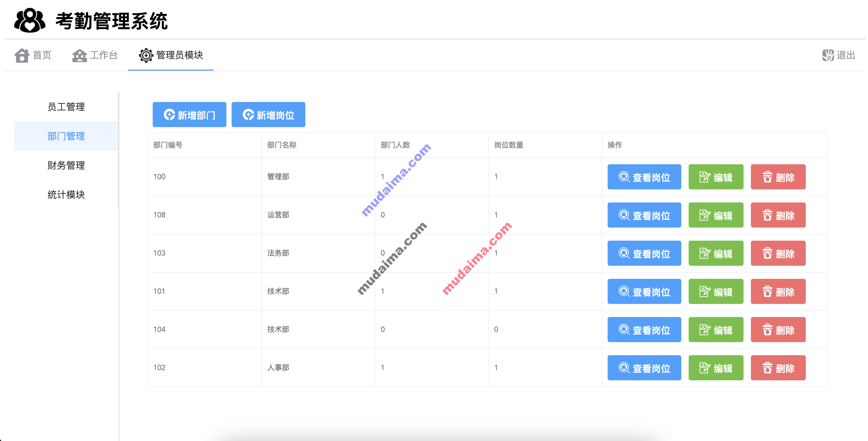Viewport: 868px width, 441px height.
Task: Click the trash icon in row 101
Action: 767,291
